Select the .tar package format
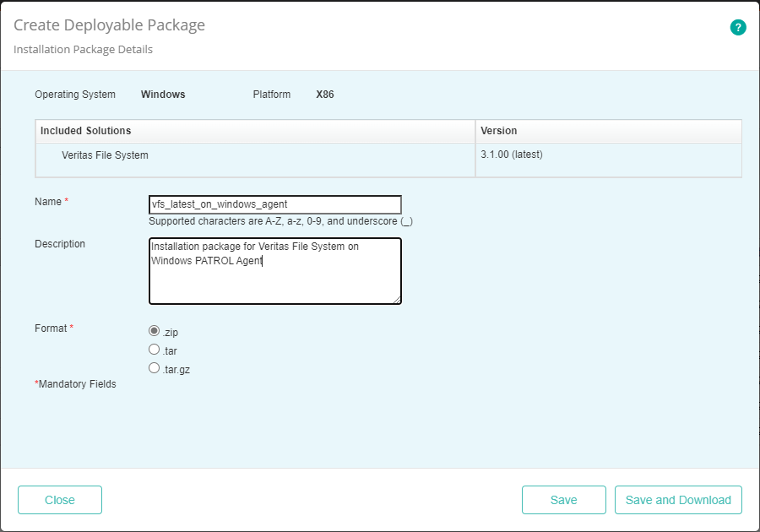This screenshot has height=532, width=760. [154, 349]
